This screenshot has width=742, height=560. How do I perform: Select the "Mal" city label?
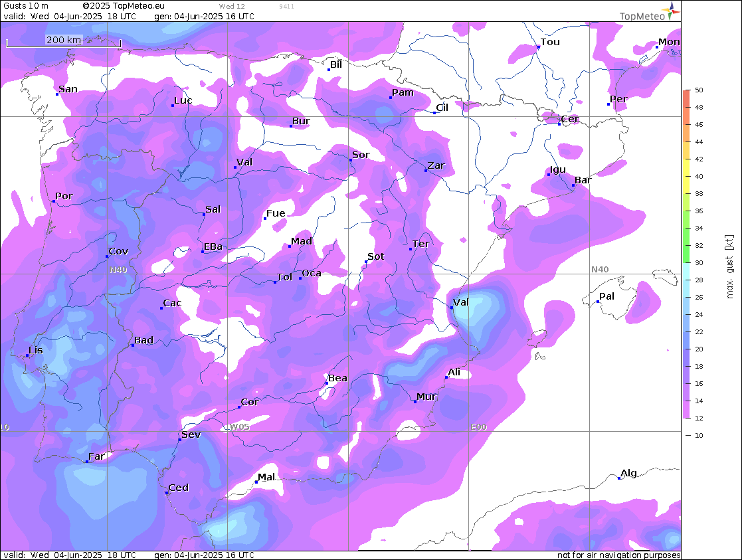pyautogui.click(x=266, y=477)
